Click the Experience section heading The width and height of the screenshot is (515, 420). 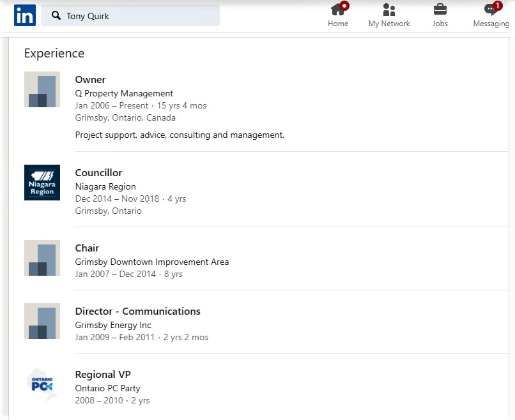[x=54, y=54]
